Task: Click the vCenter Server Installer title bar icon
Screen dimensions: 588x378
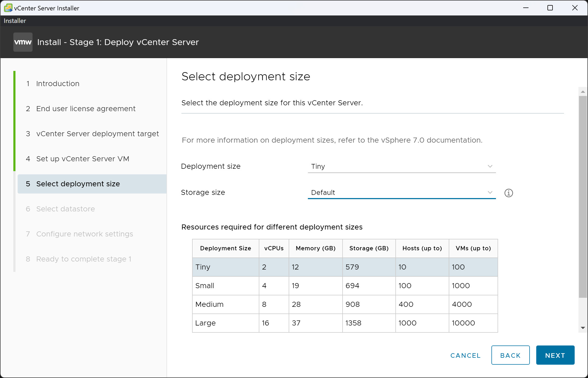Action: (x=8, y=8)
